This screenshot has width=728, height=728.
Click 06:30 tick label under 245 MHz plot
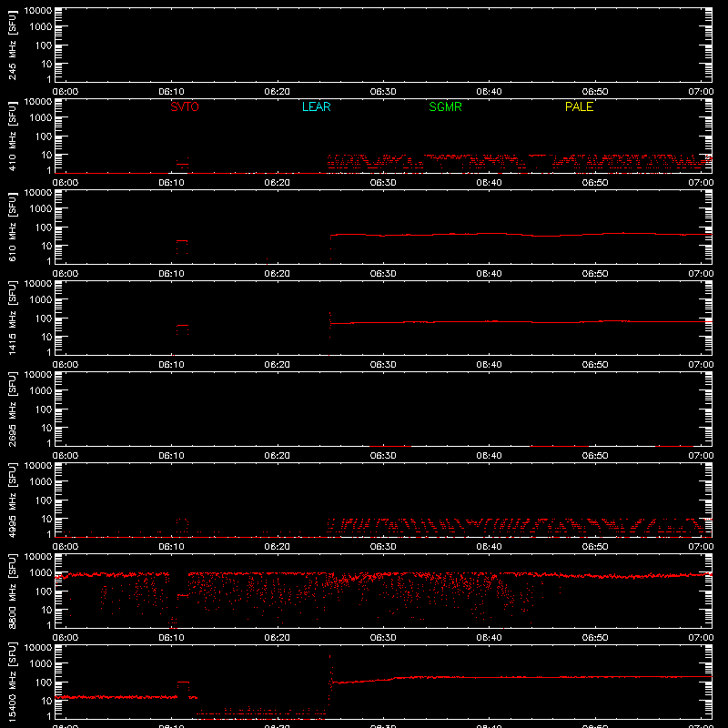383,92
